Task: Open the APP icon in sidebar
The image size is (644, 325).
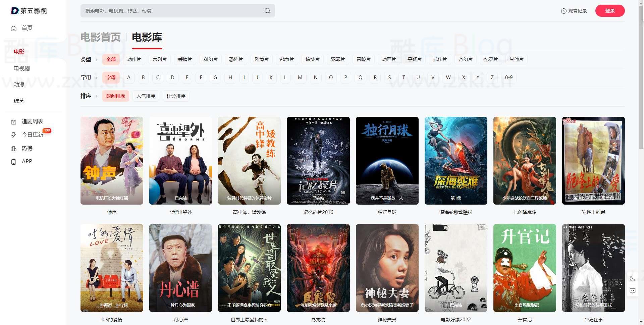Action: (13, 162)
